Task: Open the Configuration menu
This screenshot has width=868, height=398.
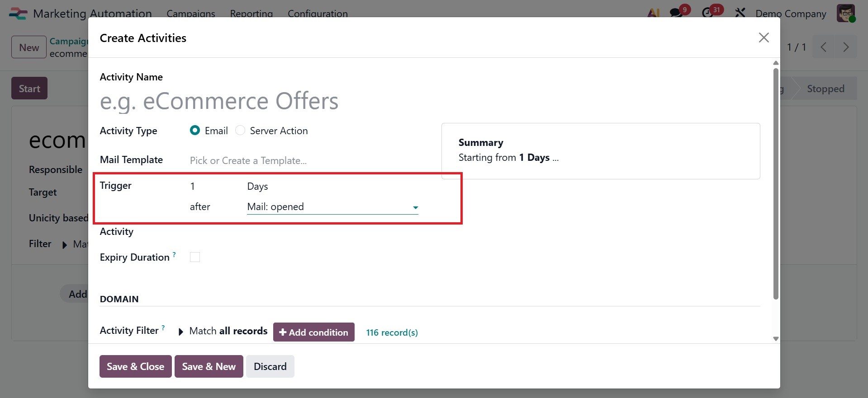Action: pos(318,14)
